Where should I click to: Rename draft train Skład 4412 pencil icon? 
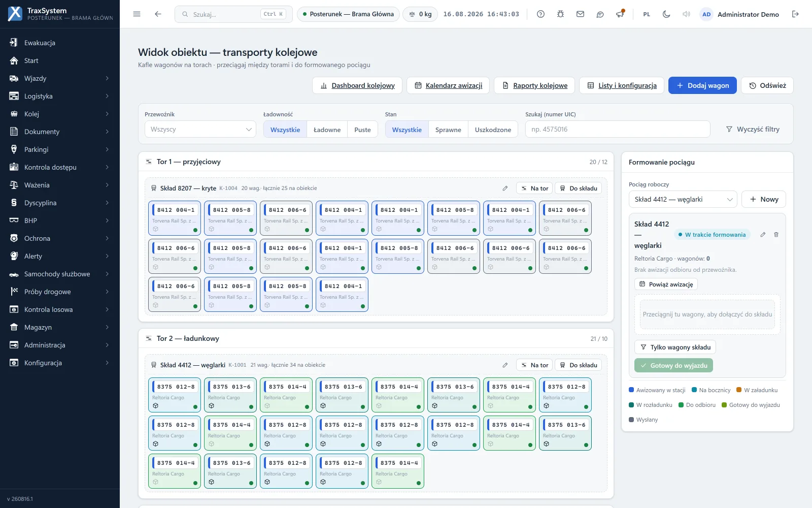coord(763,235)
